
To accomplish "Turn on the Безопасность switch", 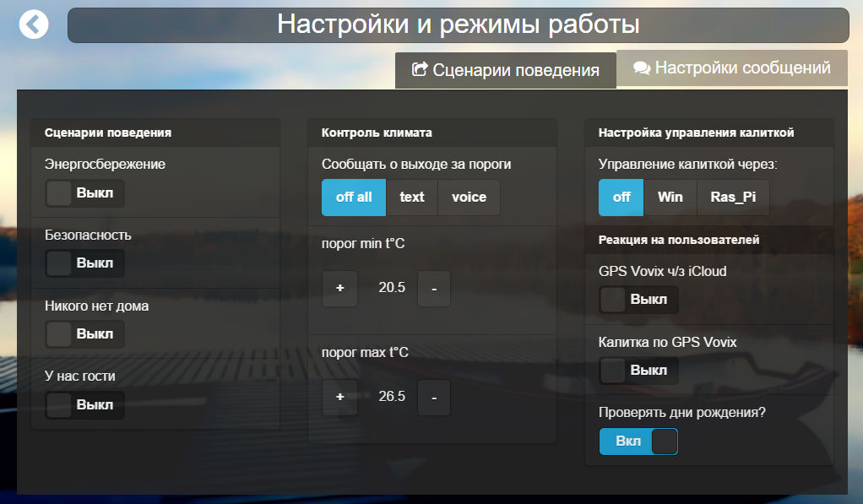I will point(84,263).
